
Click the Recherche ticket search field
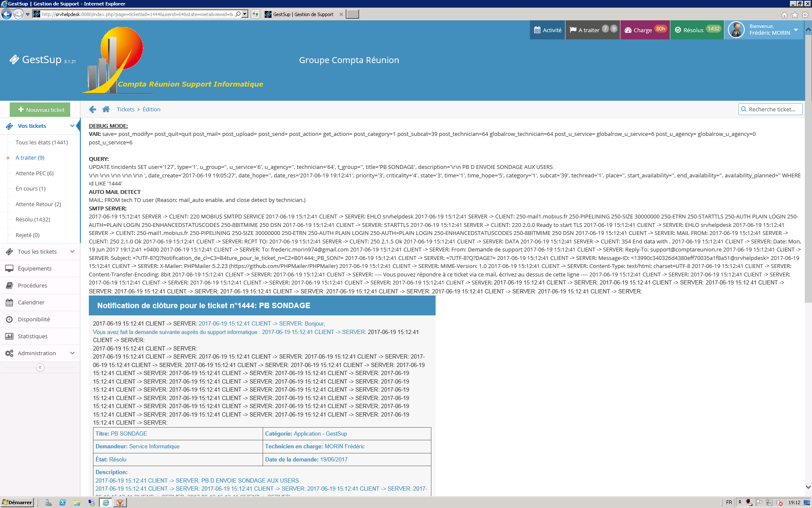(771, 109)
